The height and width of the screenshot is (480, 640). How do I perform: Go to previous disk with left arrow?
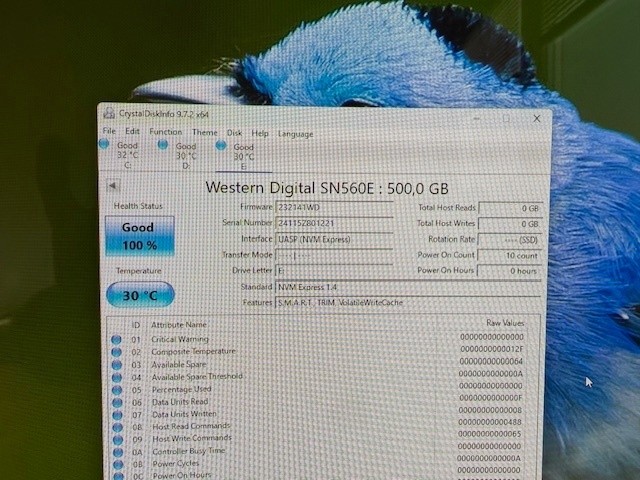[112, 185]
